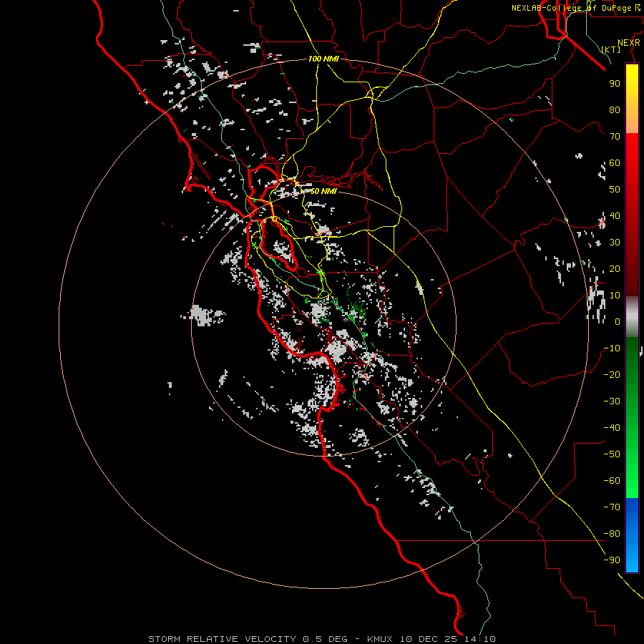Click the -80 value on velocity scale
Screen dimensions: 644x644
[612, 534]
